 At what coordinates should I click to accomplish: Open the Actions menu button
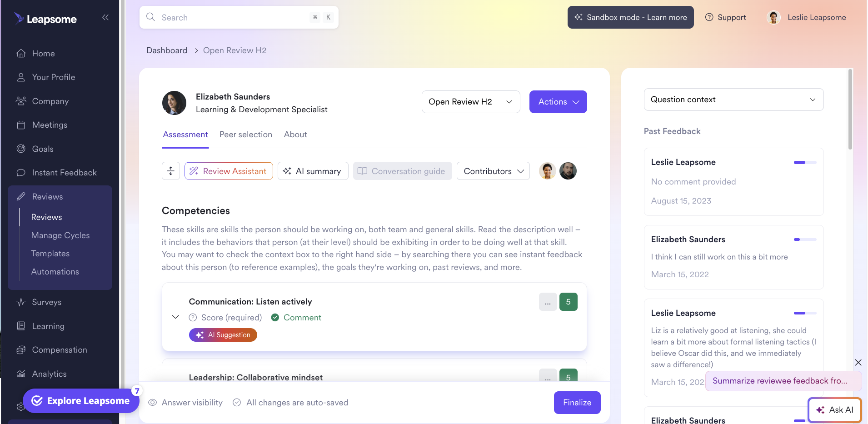tap(558, 102)
